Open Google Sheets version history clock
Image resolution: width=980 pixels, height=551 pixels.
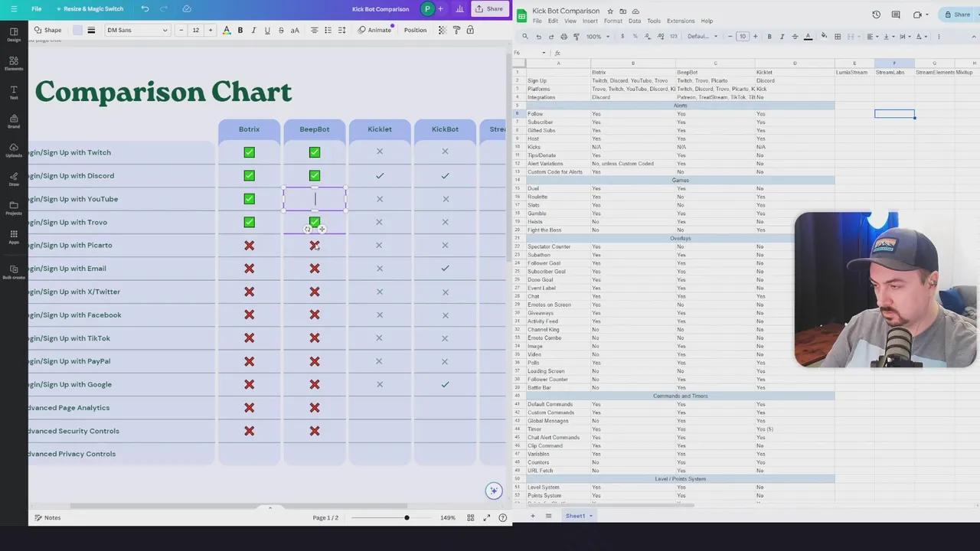[876, 15]
